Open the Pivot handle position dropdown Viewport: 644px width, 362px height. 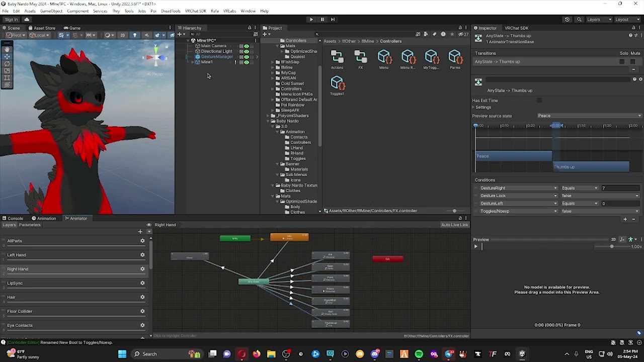click(15, 35)
